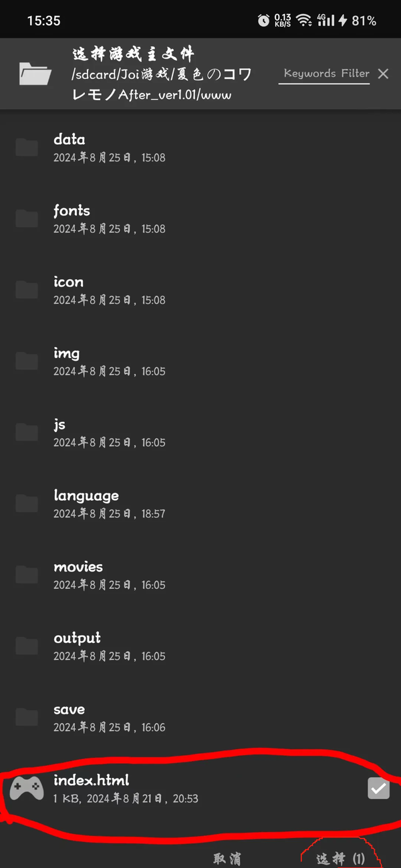
Task: Confirm with the 选择 (1) button
Action: coord(341,859)
